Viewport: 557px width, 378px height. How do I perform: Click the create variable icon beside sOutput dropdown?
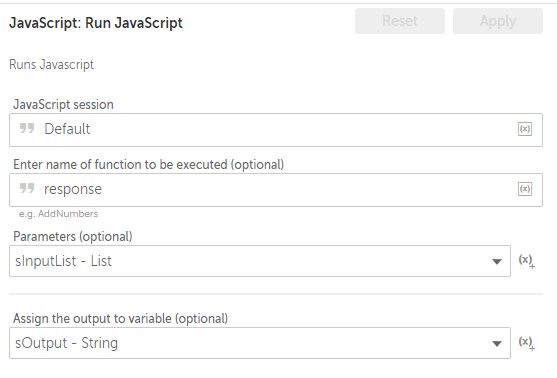[526, 343]
